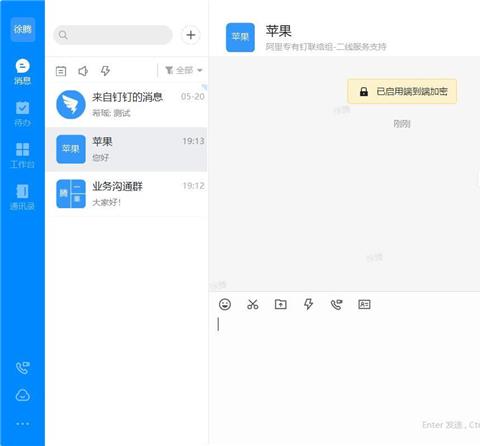Click the 05-20 date on DingTalk message
480x446 pixels.
click(x=193, y=97)
